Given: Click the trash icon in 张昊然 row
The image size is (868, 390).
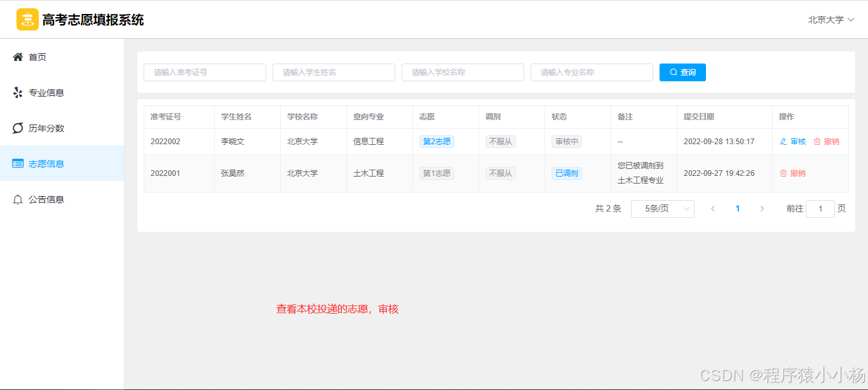Looking at the screenshot, I should point(783,173).
